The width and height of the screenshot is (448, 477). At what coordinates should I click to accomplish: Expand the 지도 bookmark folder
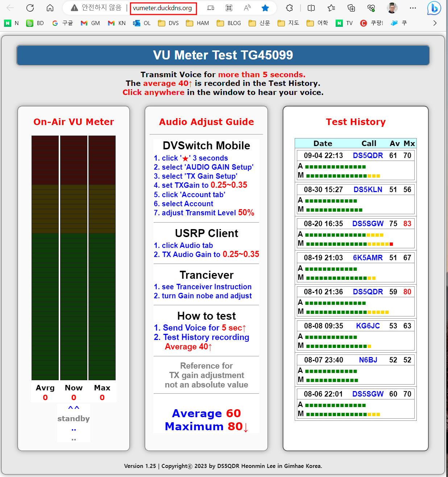pyautogui.click(x=288, y=23)
